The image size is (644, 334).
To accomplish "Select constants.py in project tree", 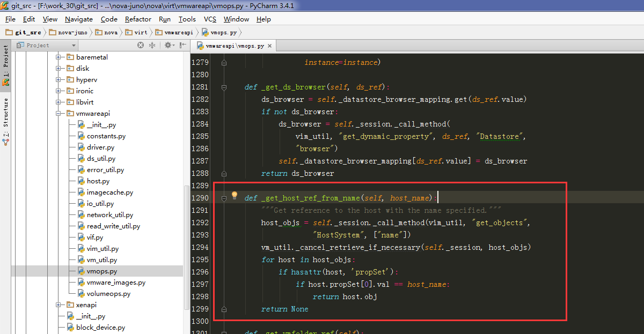I will pos(101,136).
